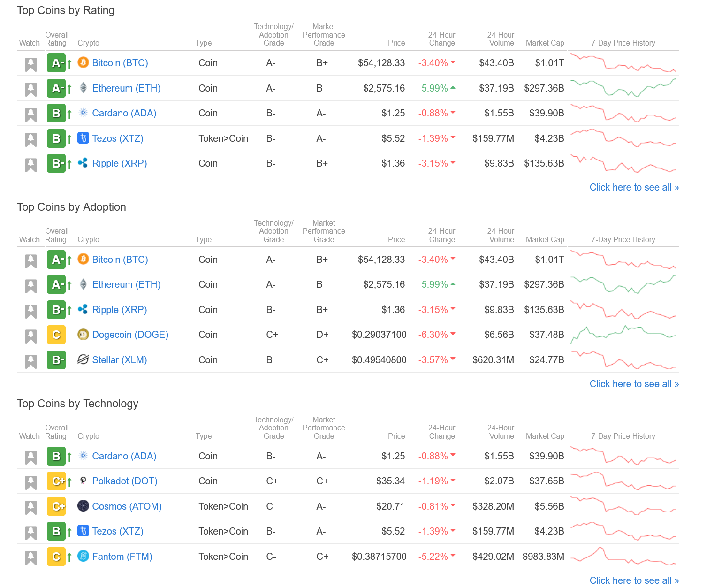Screen dimensions: 714x588
Task: Toggle watch bookmark for Fantom row
Action: point(31,558)
